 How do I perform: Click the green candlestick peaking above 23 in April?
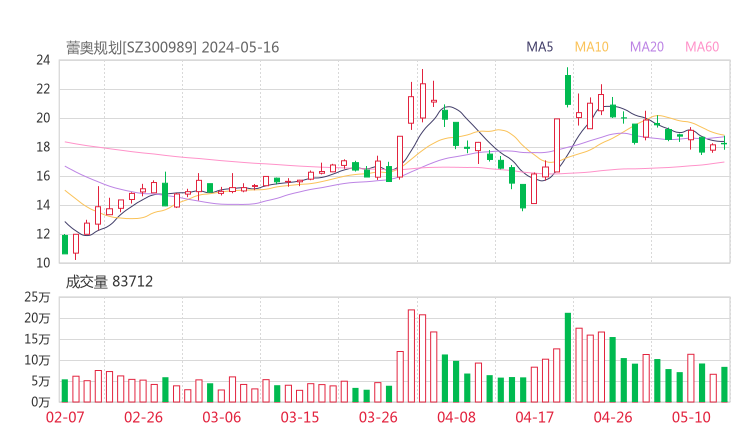(568, 87)
